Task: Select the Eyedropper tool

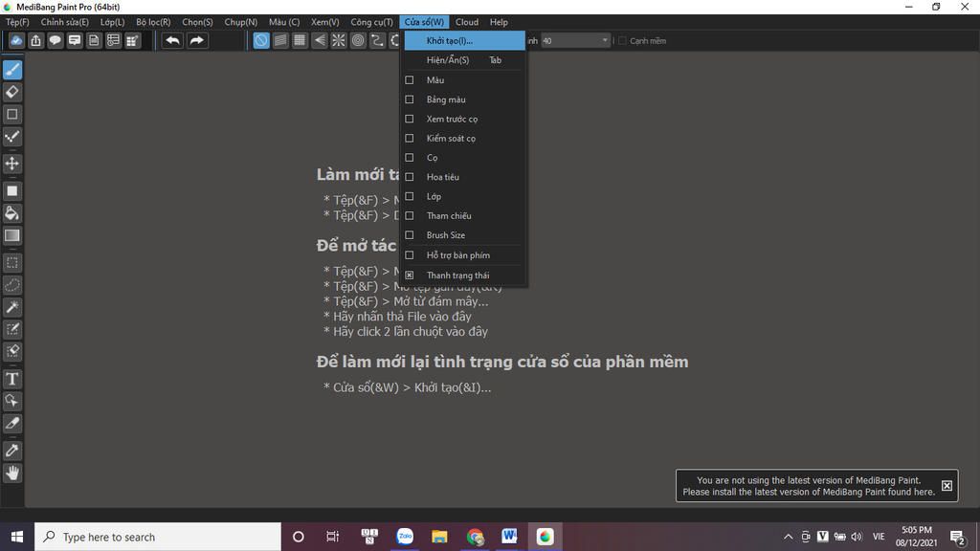Action: coord(11,451)
